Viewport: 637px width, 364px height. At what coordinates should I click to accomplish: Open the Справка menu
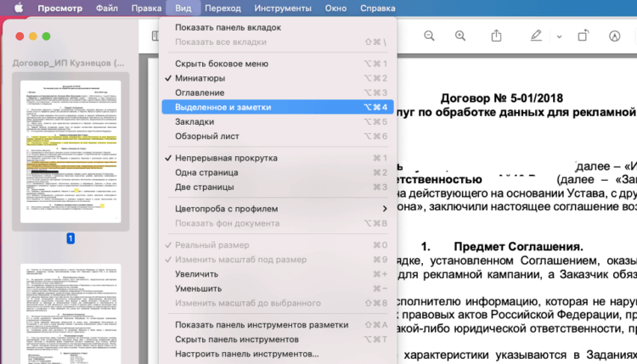[x=377, y=8]
